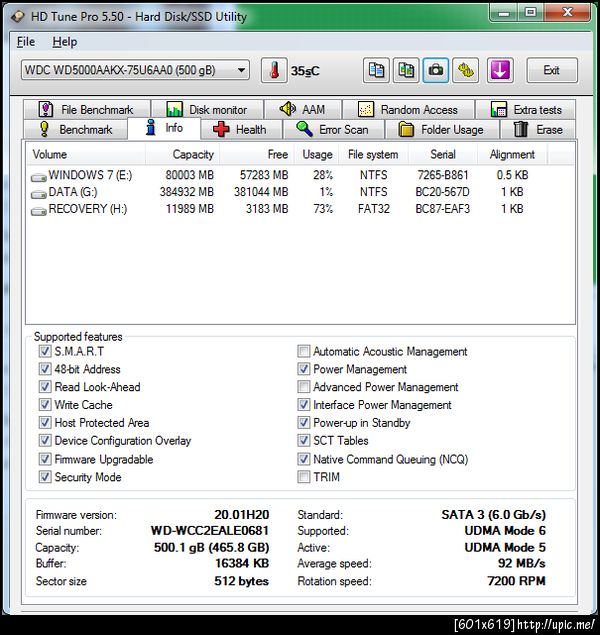Toggle the Power Management checkbox
The height and width of the screenshot is (635, 600).
click(304, 369)
